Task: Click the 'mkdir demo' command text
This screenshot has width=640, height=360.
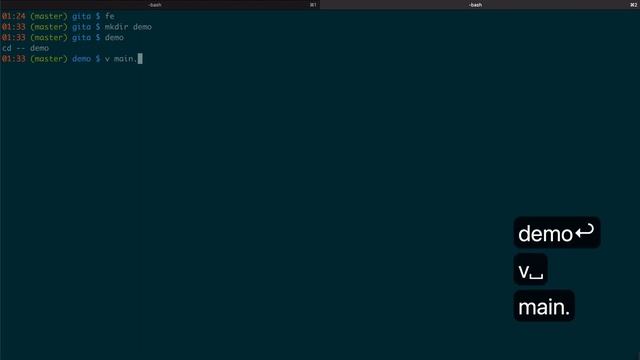Action: pyautogui.click(x=128, y=27)
